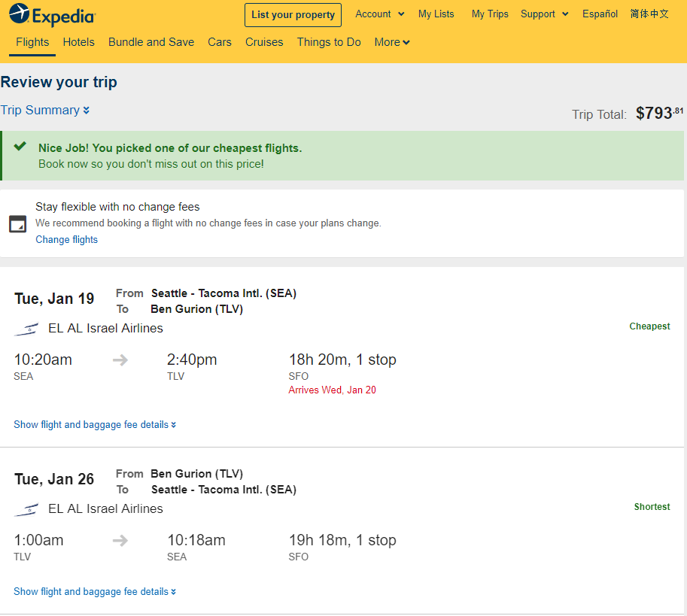Switch the site language to Español
The height and width of the screenshot is (616, 687).
tap(600, 14)
